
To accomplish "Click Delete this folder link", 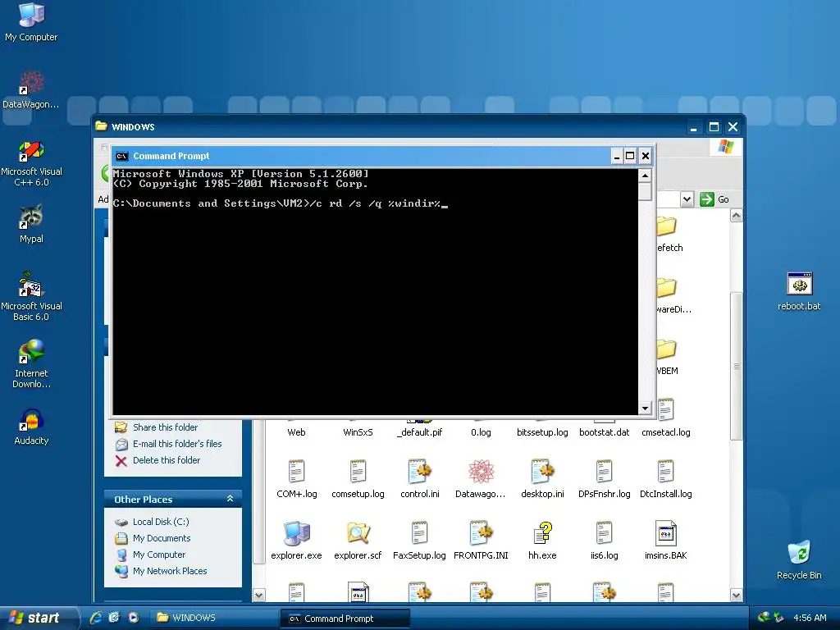I will point(166,460).
